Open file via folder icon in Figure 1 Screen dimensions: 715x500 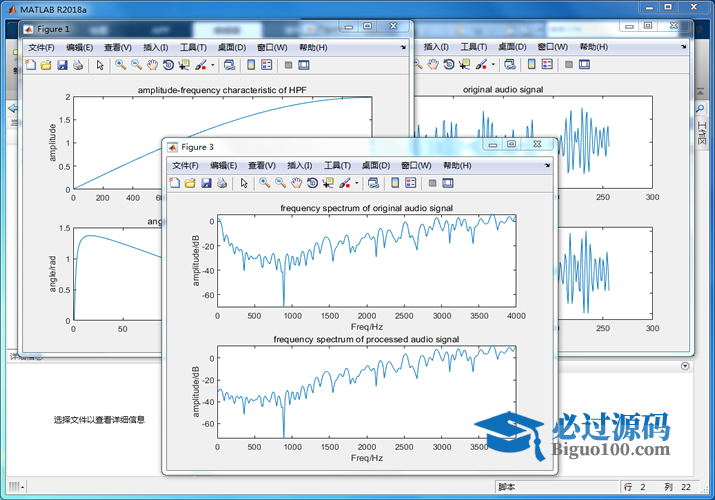coord(46,65)
